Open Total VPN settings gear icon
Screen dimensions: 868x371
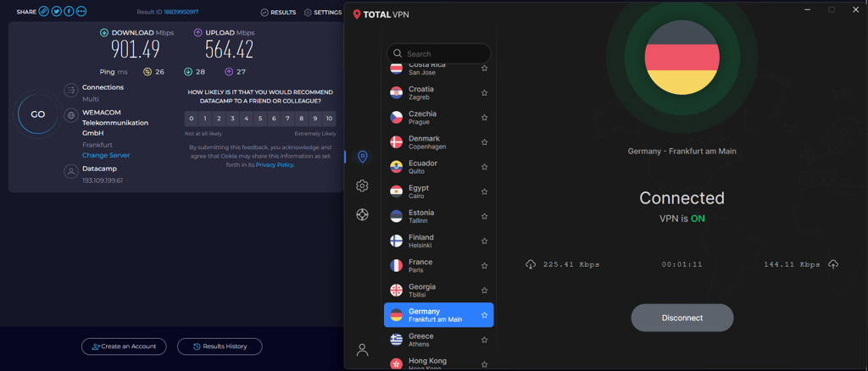(363, 185)
